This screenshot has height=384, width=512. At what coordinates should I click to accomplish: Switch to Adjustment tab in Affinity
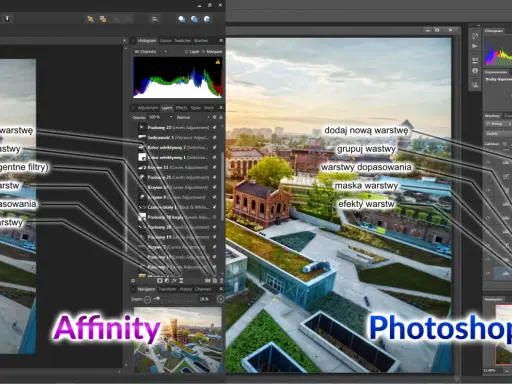[148, 108]
